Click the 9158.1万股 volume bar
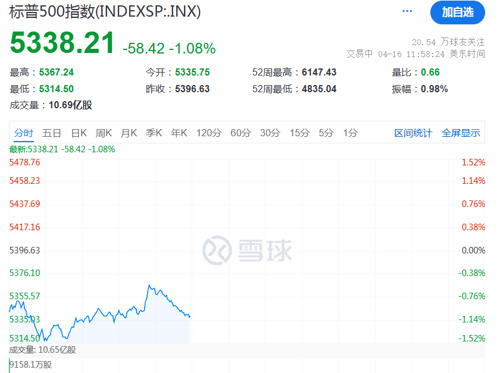 10,366
